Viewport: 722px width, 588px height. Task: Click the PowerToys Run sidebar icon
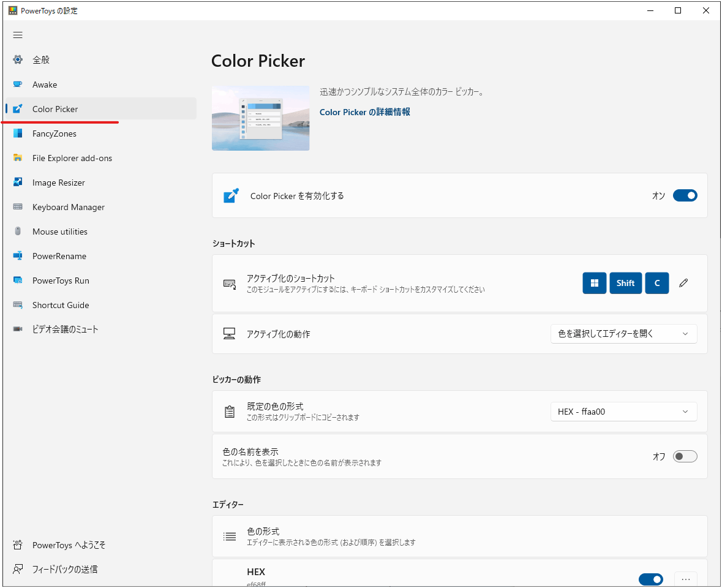coord(18,280)
